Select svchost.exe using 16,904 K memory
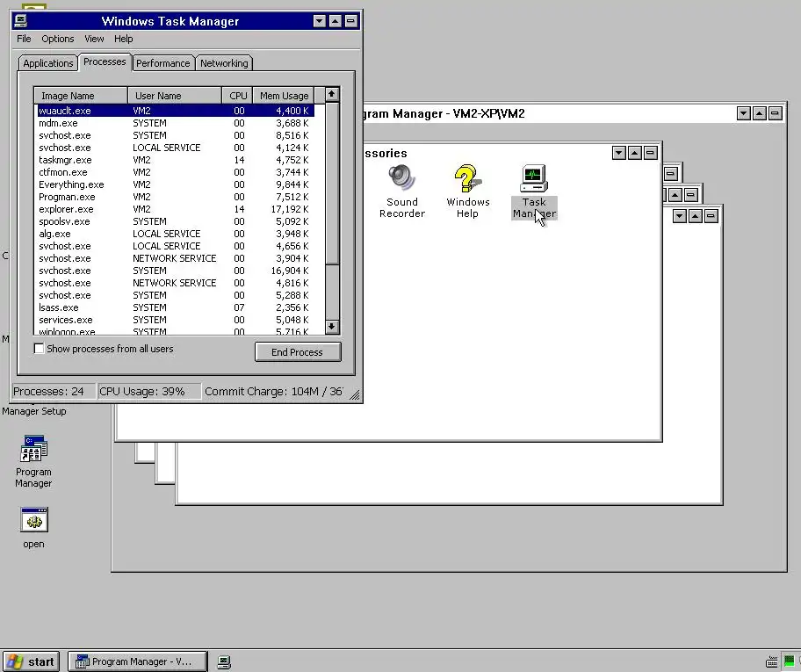This screenshot has width=801, height=672. (x=176, y=271)
